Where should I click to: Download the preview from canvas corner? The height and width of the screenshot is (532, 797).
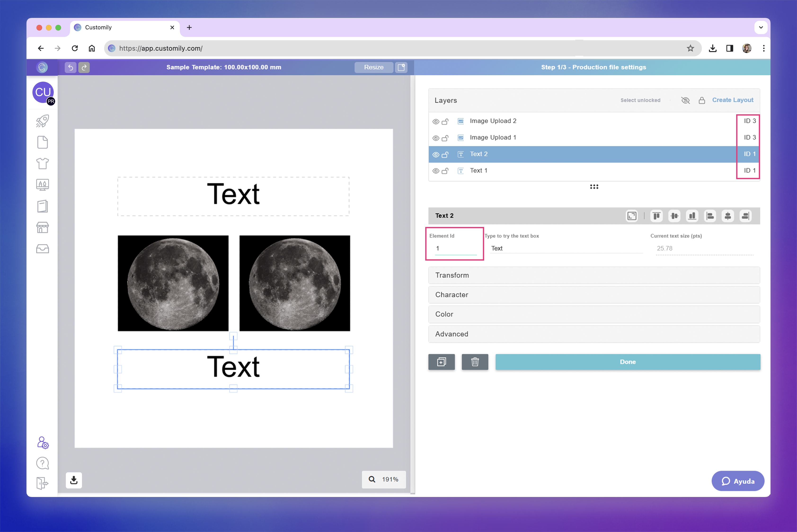(74, 480)
